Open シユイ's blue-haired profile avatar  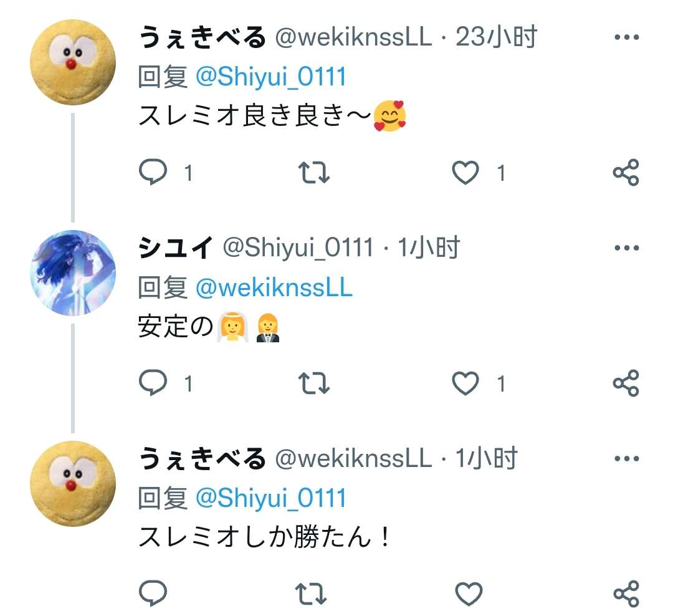(x=73, y=273)
